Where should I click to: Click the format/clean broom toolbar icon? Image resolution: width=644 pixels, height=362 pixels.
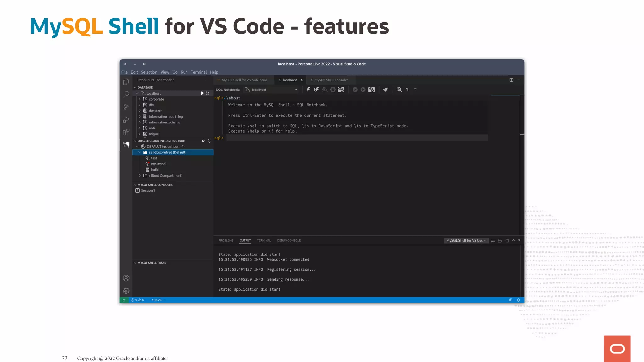(x=385, y=90)
